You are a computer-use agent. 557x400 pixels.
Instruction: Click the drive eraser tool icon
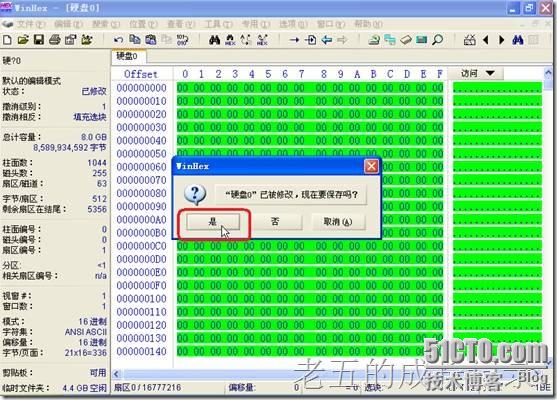tap(406, 39)
